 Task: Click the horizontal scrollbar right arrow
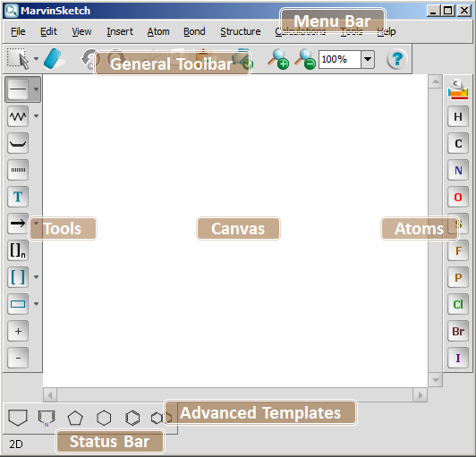[421, 395]
